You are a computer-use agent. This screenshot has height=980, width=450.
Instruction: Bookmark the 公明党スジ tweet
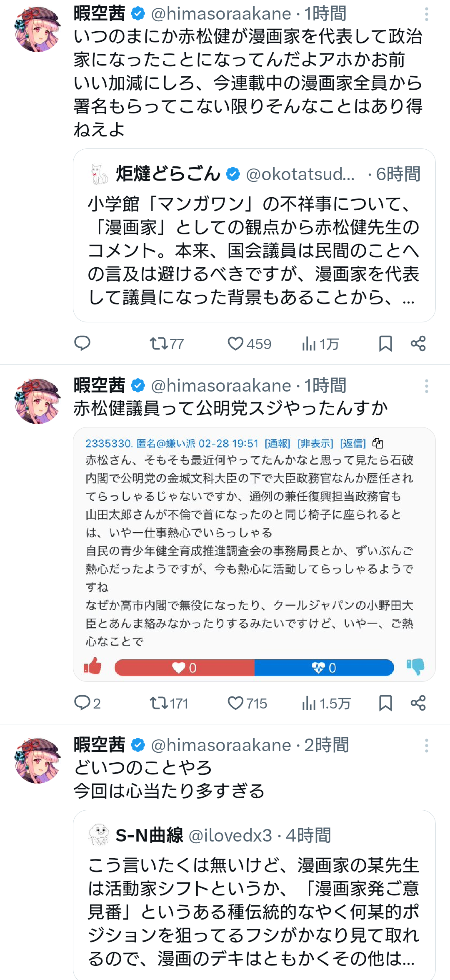385,703
